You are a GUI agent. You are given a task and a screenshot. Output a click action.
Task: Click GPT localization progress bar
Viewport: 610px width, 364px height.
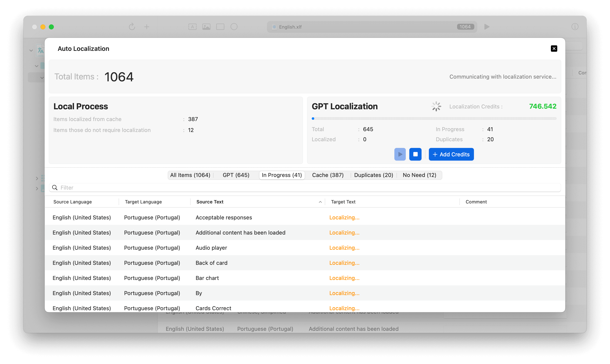coord(434,119)
